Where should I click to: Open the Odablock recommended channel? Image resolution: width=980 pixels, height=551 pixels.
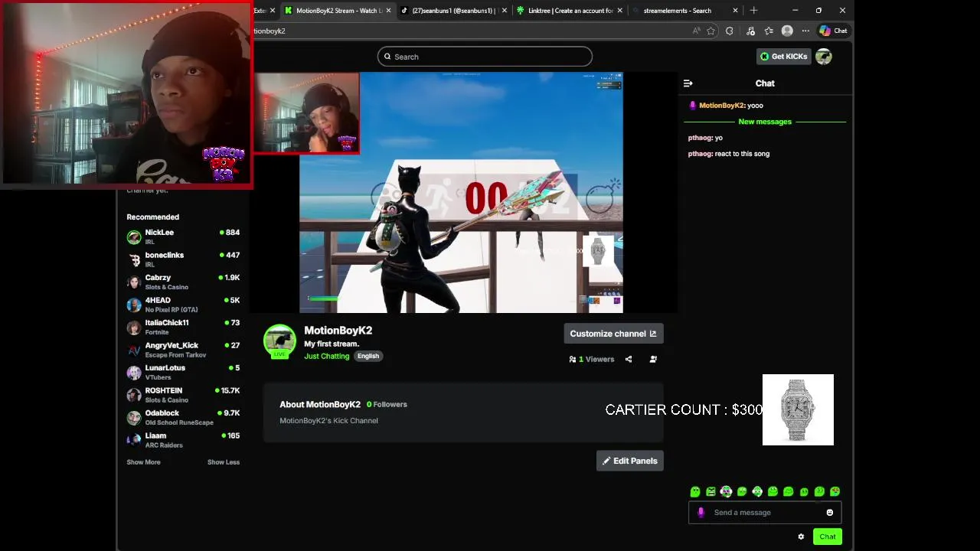pyautogui.click(x=183, y=417)
